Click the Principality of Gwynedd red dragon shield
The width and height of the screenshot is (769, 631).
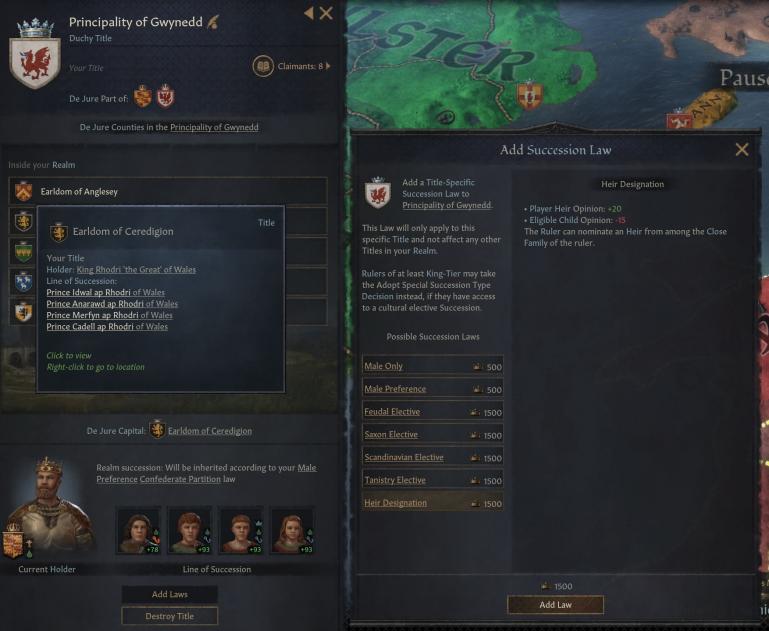pyautogui.click(x=35, y=61)
